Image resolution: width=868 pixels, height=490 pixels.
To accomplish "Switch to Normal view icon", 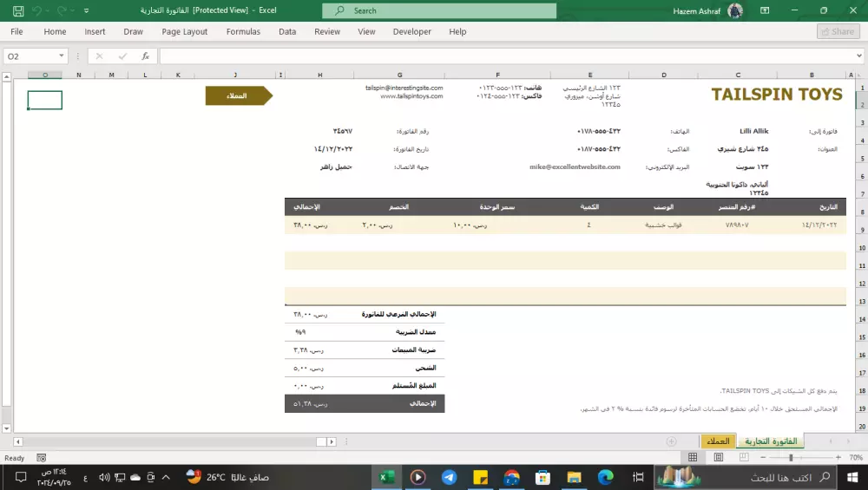I will [693, 457].
